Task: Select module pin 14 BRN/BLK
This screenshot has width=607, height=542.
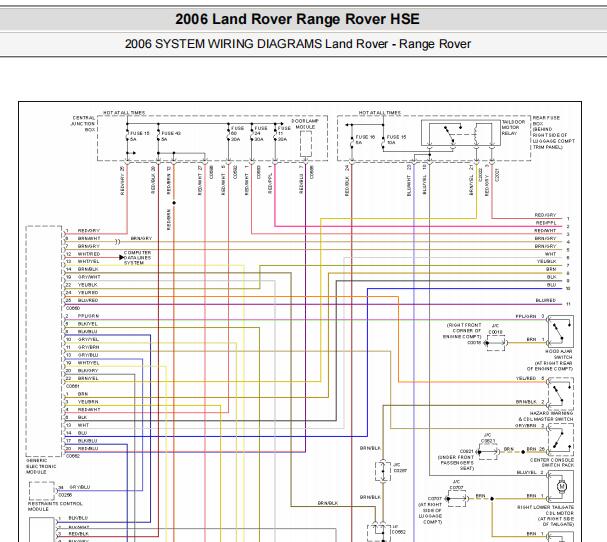Action: (x=82, y=269)
